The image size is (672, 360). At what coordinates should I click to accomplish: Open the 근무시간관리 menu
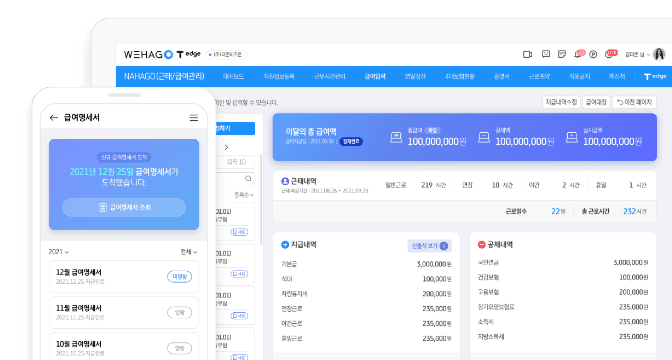tap(330, 76)
